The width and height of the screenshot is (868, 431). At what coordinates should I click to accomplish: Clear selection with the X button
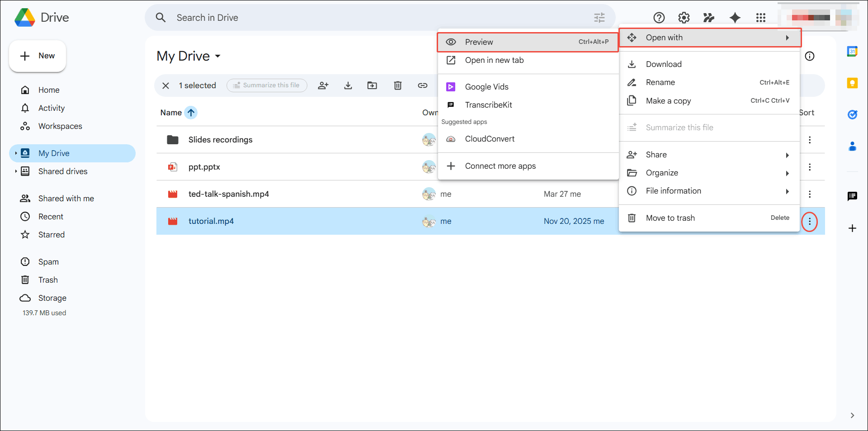coord(165,85)
